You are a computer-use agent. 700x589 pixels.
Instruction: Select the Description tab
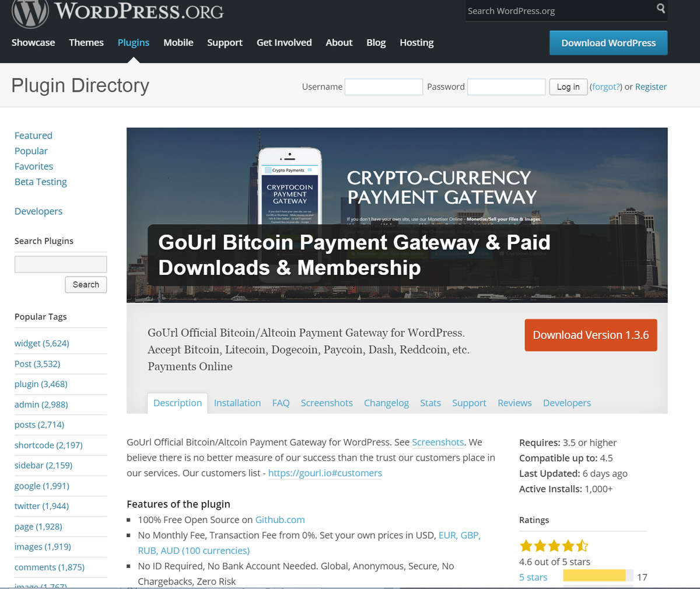point(177,403)
